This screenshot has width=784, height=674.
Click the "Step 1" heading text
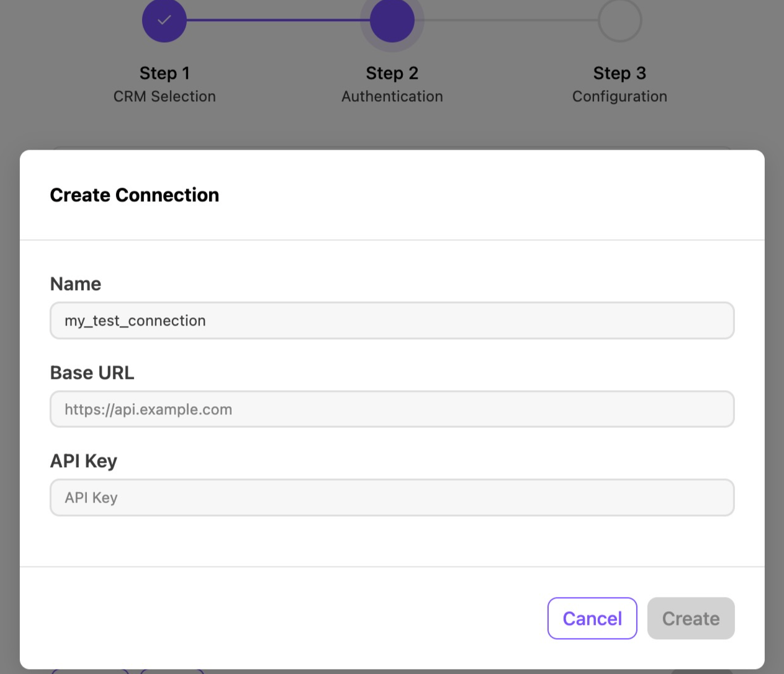tap(164, 73)
